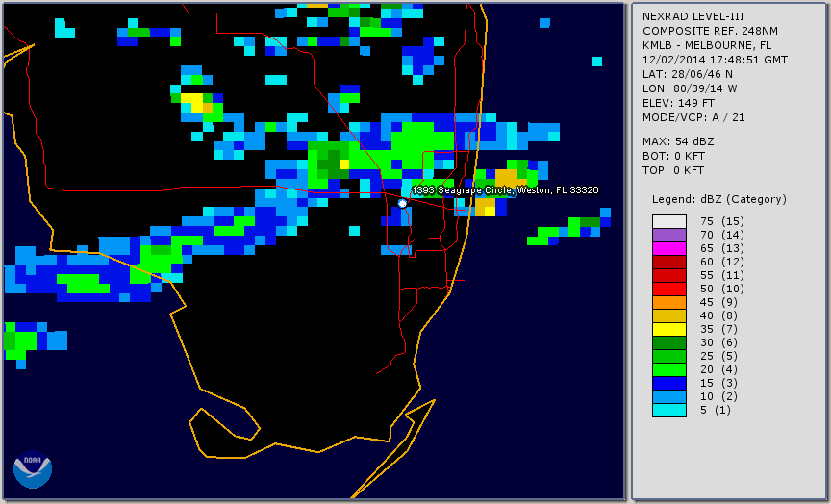Select the 15 dBZ blue legend swatch
This screenshot has width=831, height=504.
click(668, 383)
